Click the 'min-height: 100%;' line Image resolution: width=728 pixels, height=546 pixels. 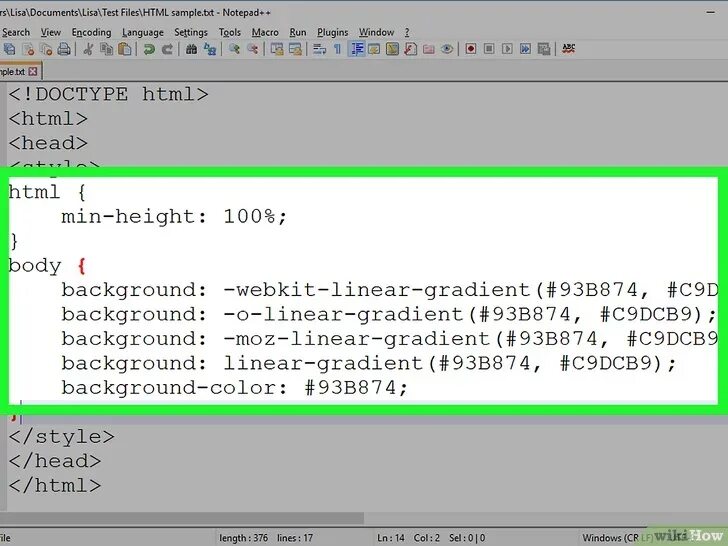tap(174, 216)
